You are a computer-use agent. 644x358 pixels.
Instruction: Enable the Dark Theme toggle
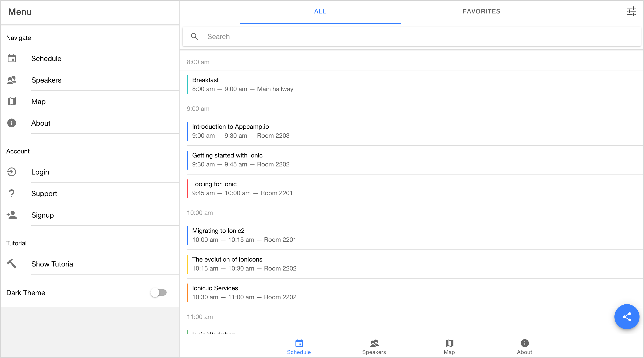(159, 293)
